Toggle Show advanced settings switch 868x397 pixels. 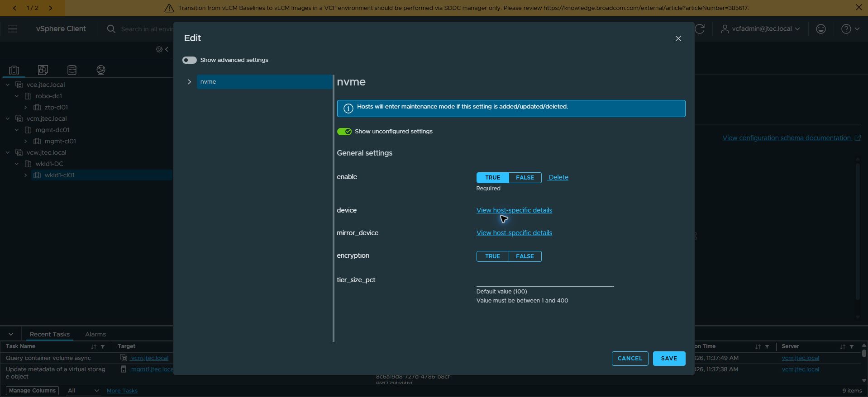click(x=190, y=60)
